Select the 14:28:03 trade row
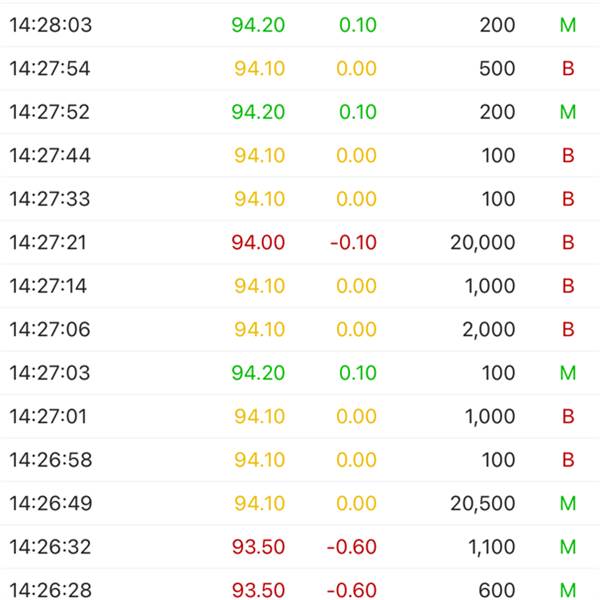600x600 pixels. [300, 25]
